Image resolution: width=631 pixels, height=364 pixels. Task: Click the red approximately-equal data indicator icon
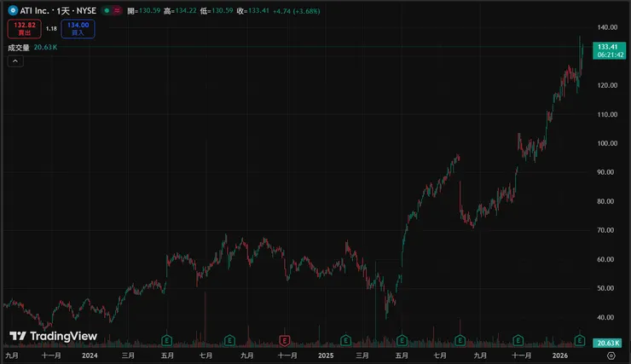point(117,10)
